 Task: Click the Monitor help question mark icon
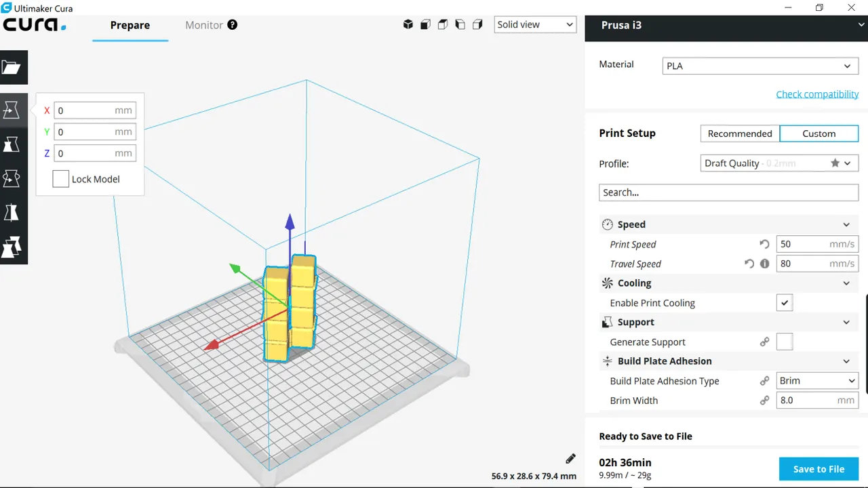pyautogui.click(x=232, y=24)
